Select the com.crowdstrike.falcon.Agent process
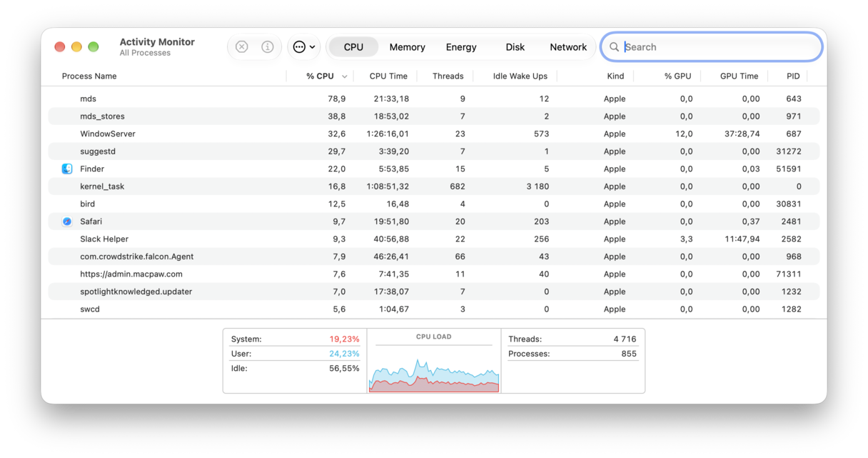 (137, 257)
